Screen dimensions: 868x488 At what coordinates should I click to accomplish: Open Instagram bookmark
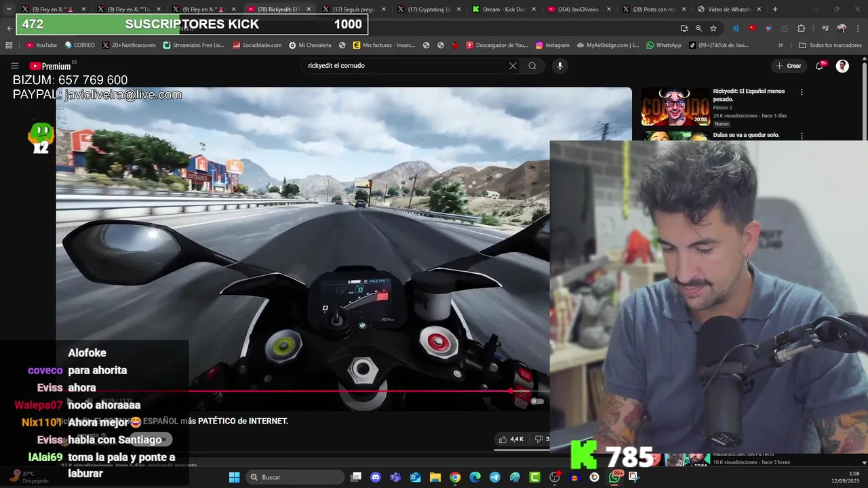pyautogui.click(x=552, y=45)
